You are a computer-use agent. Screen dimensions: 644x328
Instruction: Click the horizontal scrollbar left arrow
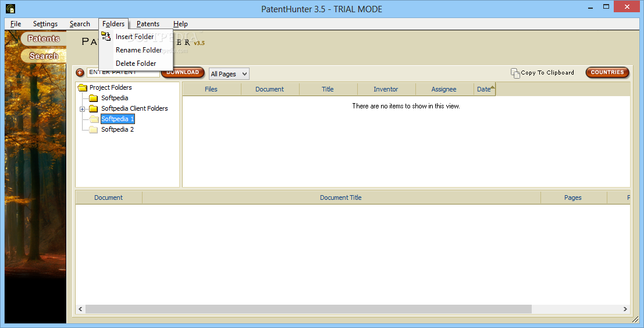click(x=80, y=309)
